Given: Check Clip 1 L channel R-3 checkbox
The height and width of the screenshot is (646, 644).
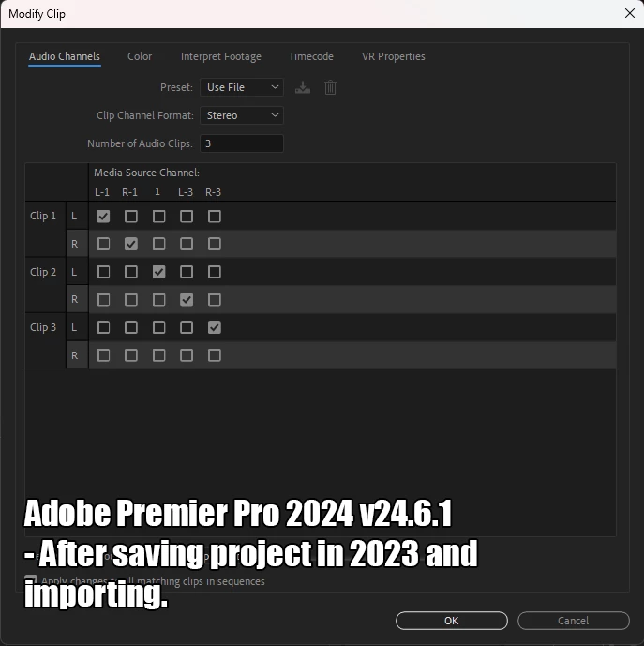Looking at the screenshot, I should (x=215, y=217).
